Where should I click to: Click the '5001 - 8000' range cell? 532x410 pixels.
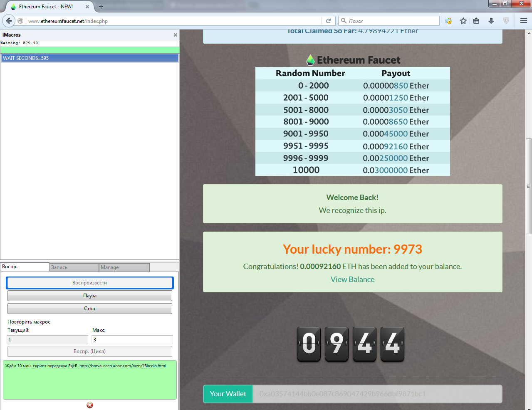tap(306, 110)
